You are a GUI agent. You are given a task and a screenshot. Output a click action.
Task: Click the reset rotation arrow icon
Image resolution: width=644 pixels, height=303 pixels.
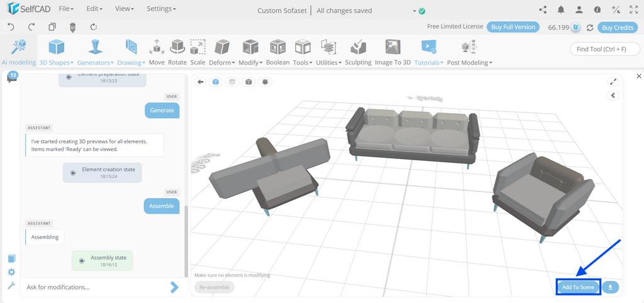point(93,27)
